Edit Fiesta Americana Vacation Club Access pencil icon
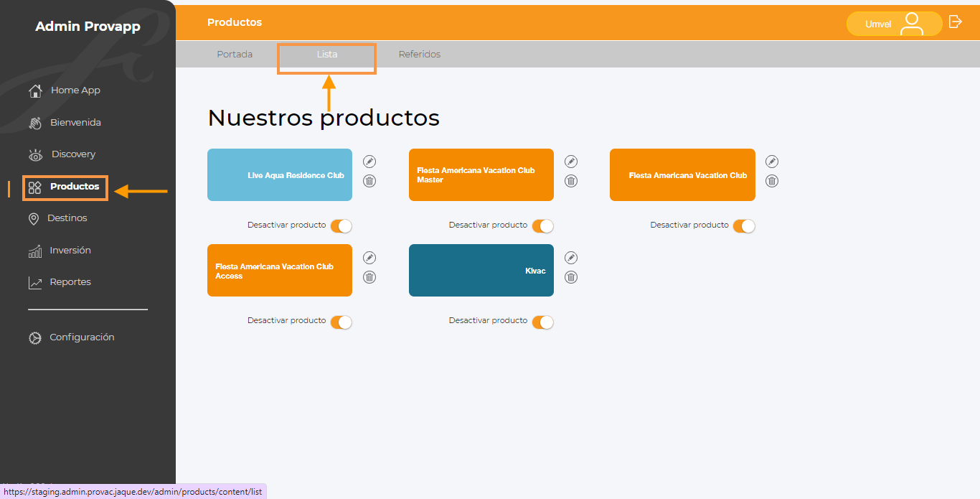Screen dimensions: 980x499 coord(369,258)
